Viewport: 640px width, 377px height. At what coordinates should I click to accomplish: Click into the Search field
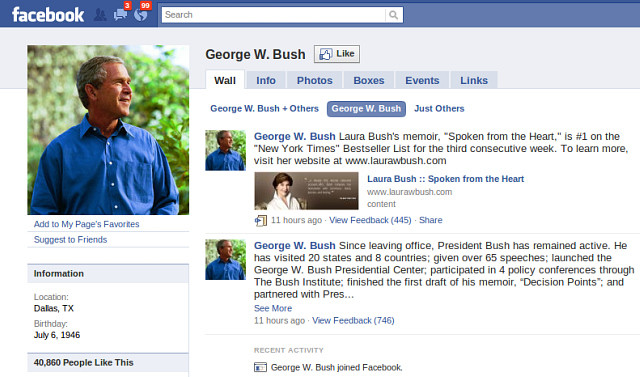pyautogui.click(x=273, y=15)
